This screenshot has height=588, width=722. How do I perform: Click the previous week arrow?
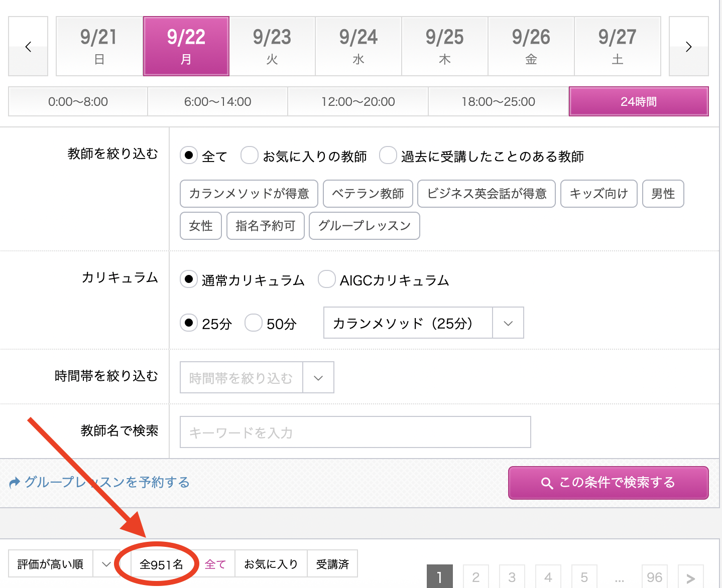click(x=28, y=47)
